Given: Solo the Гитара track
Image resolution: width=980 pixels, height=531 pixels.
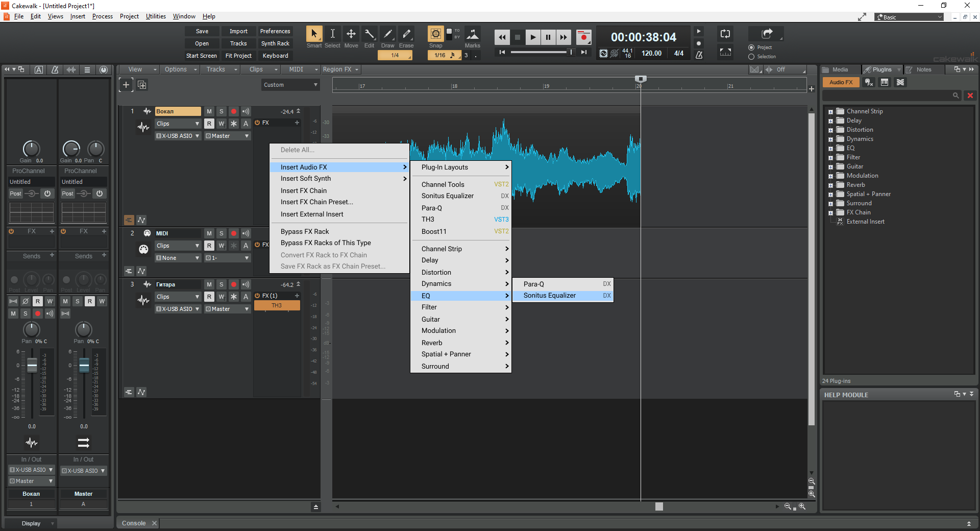Looking at the screenshot, I should point(222,284).
